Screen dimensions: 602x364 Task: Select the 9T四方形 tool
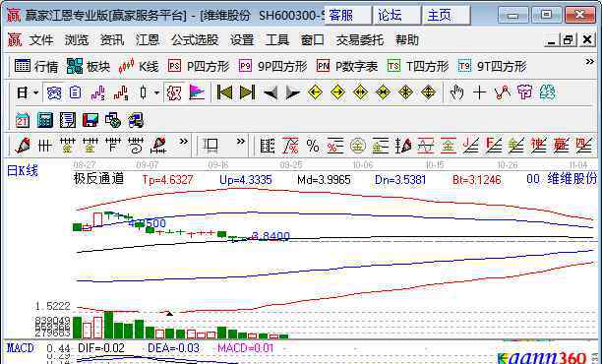[492, 67]
